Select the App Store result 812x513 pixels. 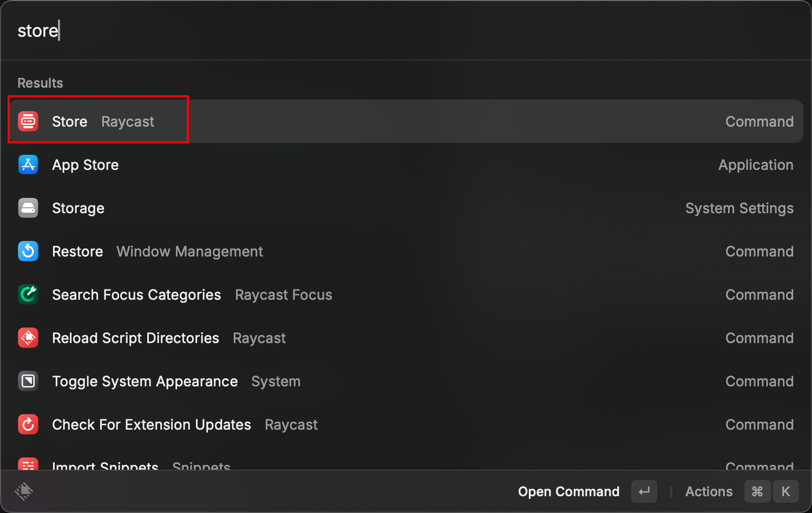[x=406, y=165]
